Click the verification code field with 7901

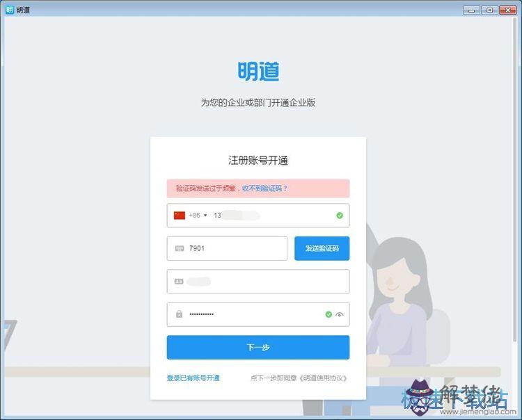coord(227,248)
